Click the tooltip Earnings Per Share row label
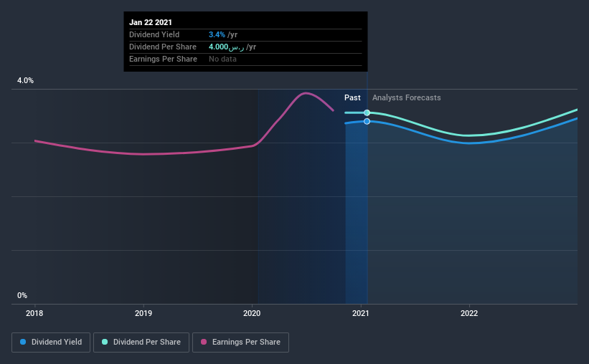This screenshot has width=589, height=364. [163, 59]
